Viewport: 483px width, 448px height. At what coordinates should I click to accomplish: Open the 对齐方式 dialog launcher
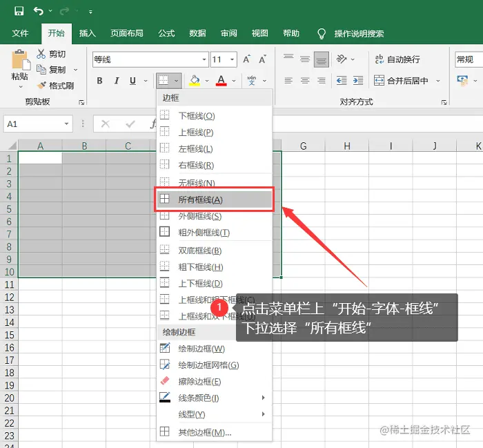444,102
